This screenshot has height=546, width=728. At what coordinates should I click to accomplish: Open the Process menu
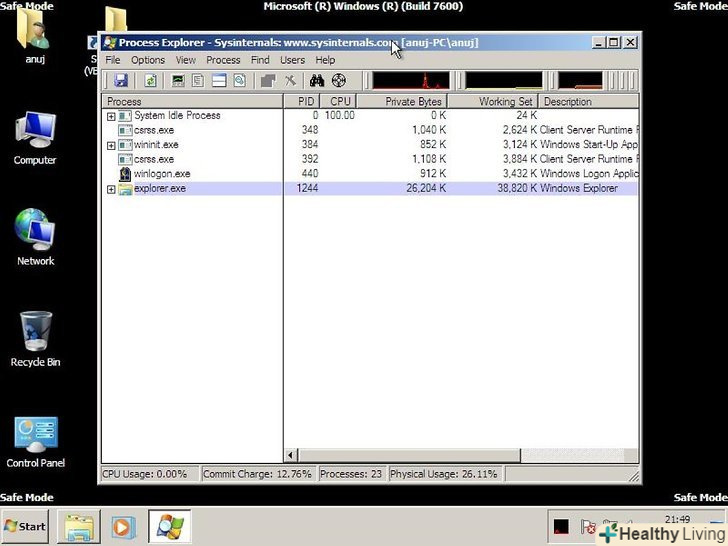pyautogui.click(x=223, y=60)
